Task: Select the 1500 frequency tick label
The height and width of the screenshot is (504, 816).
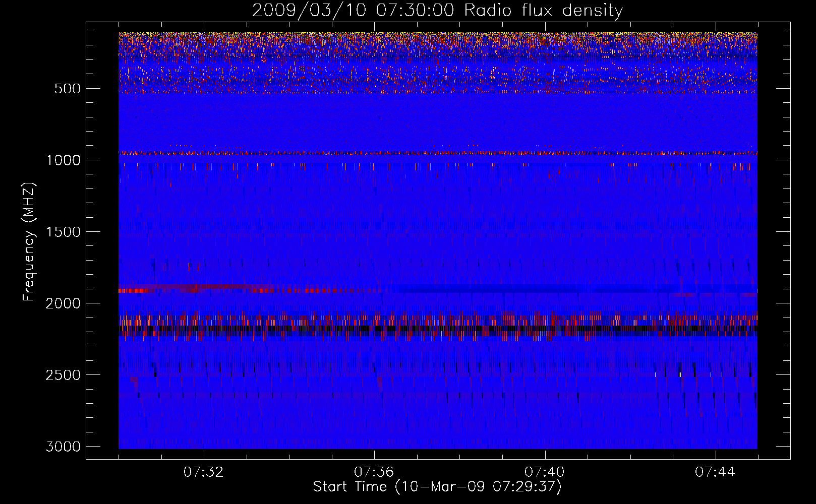Action: [63, 232]
